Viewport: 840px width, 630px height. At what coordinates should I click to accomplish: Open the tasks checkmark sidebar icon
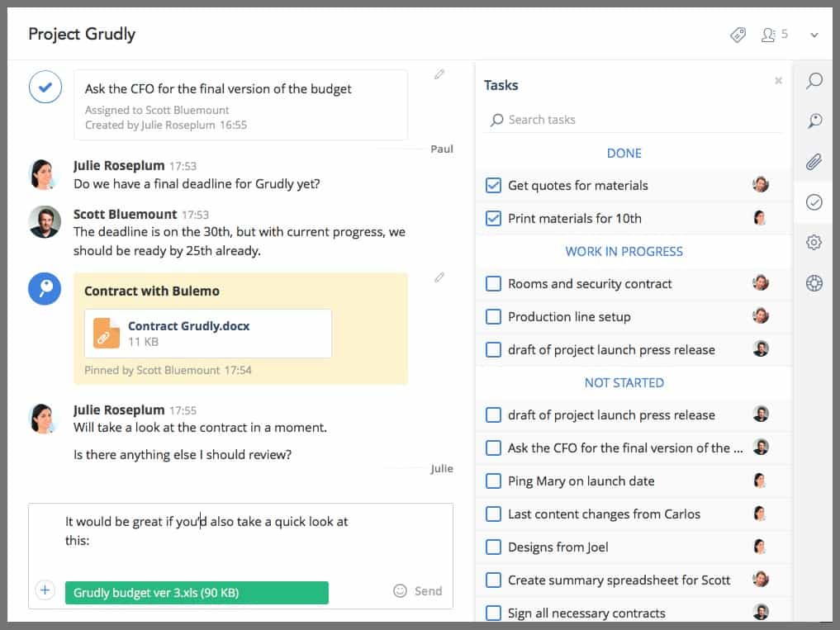click(814, 202)
